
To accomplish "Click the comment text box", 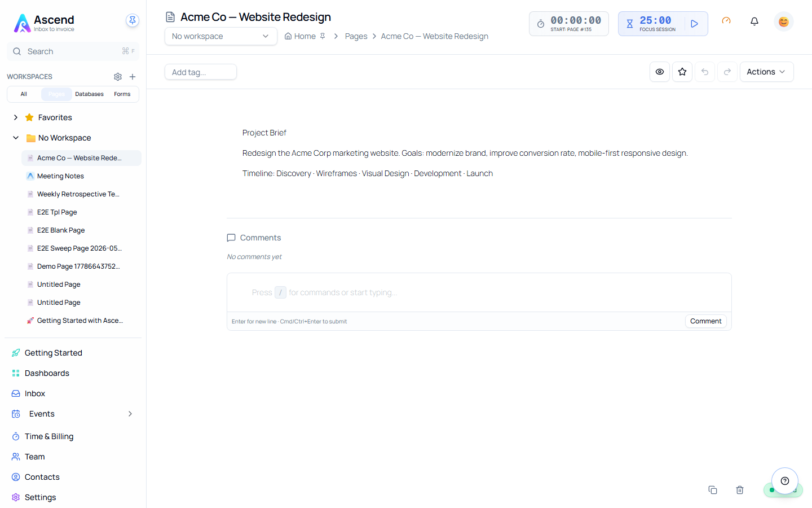I will [x=479, y=292].
